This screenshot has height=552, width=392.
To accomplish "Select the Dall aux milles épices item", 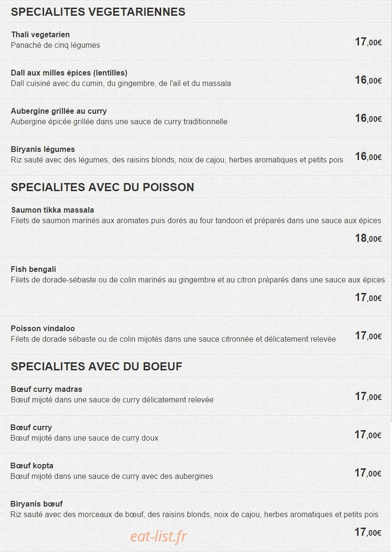I will 69,73.
